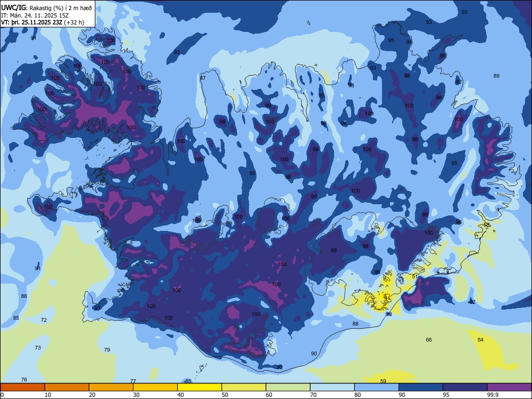Image resolution: width=532 pixels, height=399 pixels.
Task: Click the 'VT: þri. 25.11.2025 23Z (+32 h)' line
Action: 43,22
